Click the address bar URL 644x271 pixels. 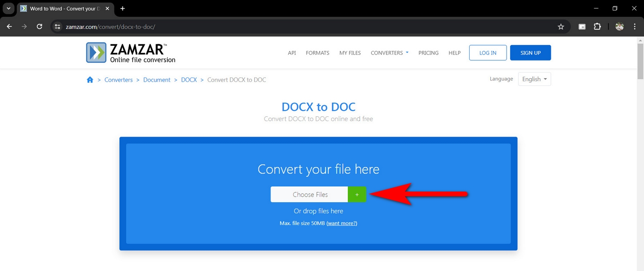click(110, 27)
